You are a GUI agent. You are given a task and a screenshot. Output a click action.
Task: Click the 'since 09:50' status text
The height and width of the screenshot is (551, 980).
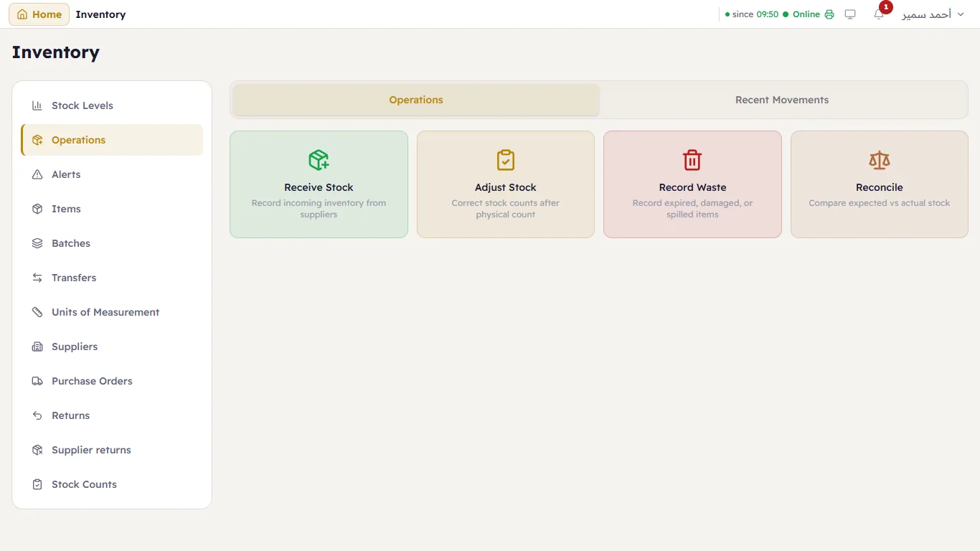752,14
